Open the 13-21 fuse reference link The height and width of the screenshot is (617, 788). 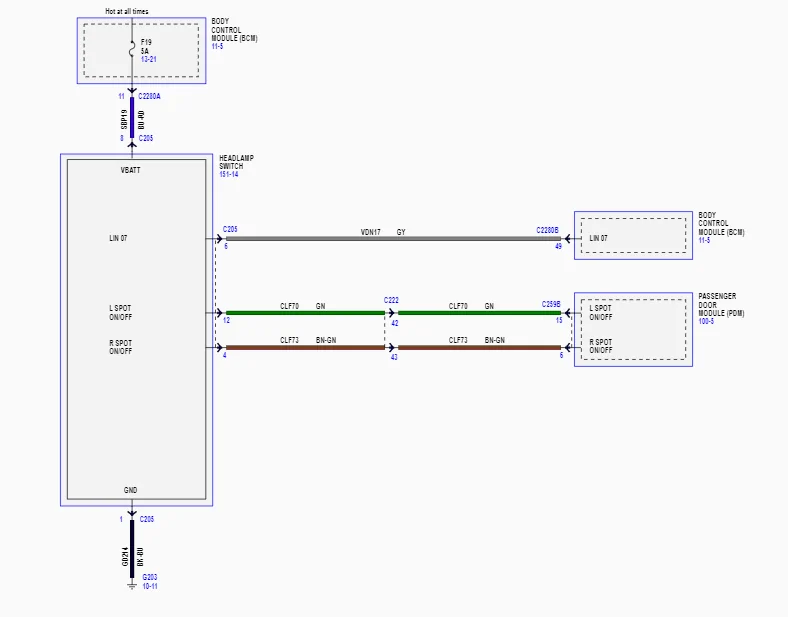click(x=149, y=59)
